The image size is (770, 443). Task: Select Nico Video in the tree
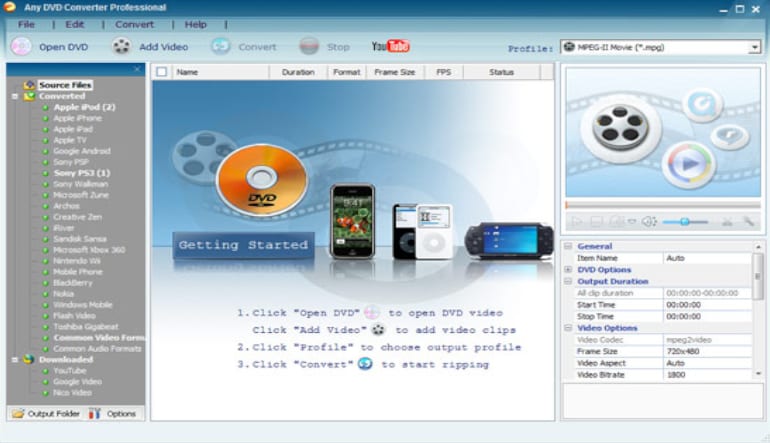click(73, 393)
